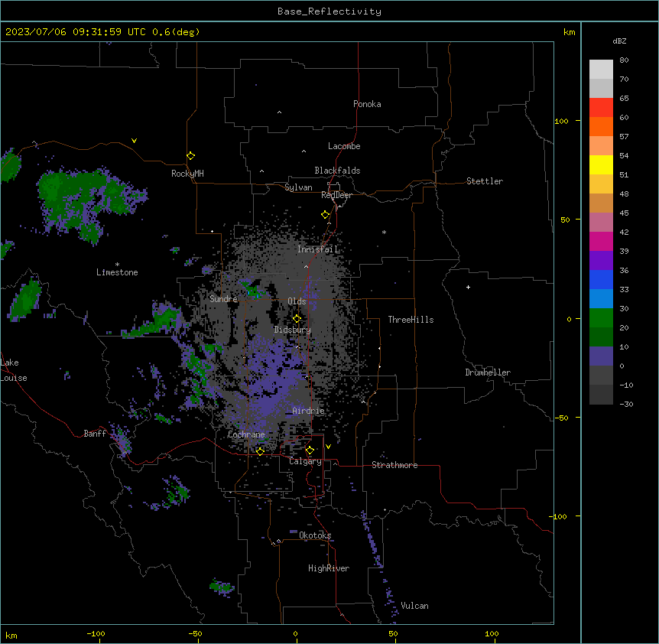Screen dimensions: 659x644
Task: Click the Cochrane label
Action: 246,434
